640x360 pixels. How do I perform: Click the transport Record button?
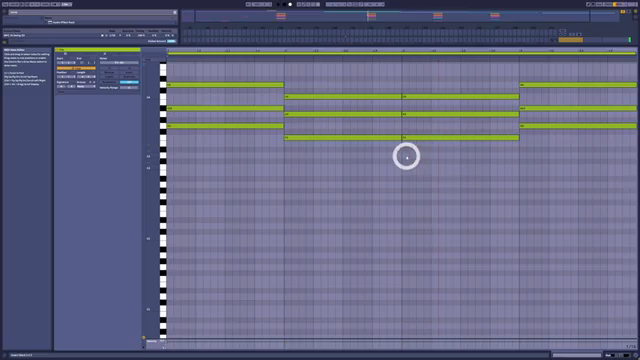[x=290, y=4]
